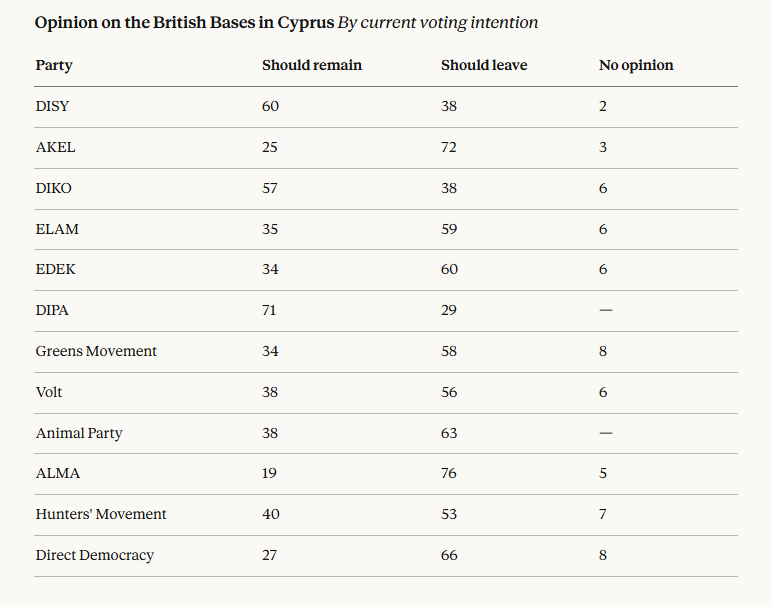Click the Should leave column header
The height and width of the screenshot is (607, 772).
pos(484,65)
